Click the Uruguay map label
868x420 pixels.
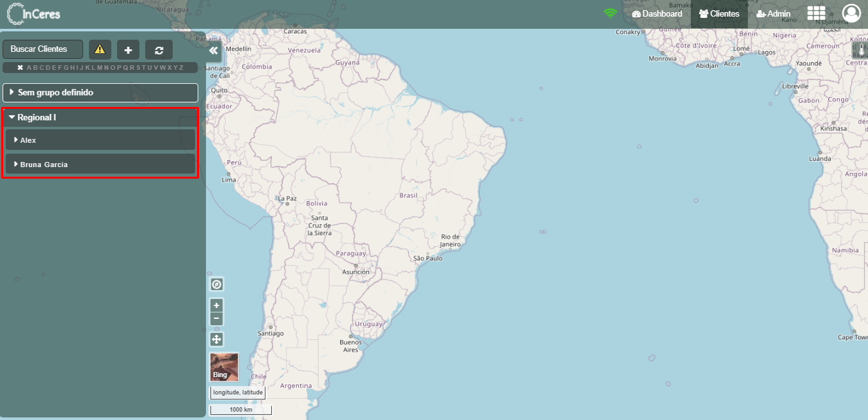pos(368,324)
